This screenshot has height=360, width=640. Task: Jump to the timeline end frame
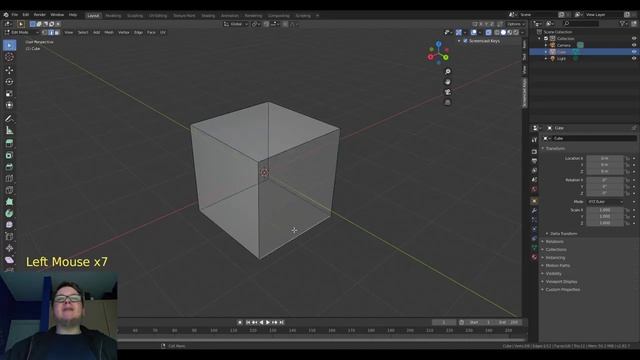tap(282, 322)
